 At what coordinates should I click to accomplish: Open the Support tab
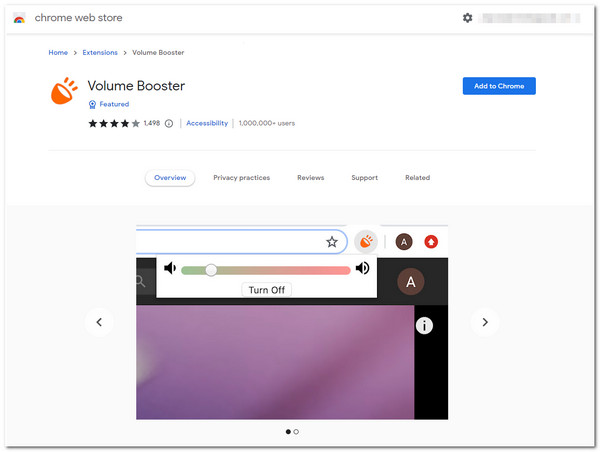point(365,178)
